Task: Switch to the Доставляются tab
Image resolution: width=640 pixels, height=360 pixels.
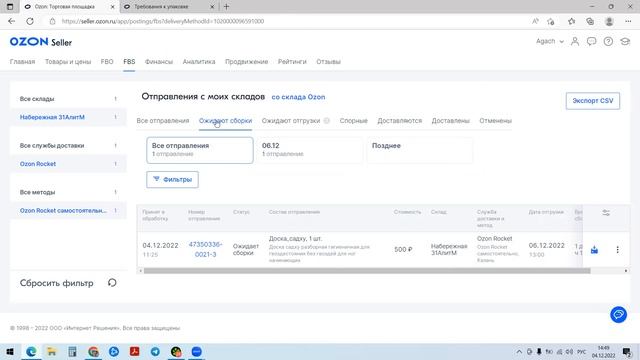Action: pos(400,120)
